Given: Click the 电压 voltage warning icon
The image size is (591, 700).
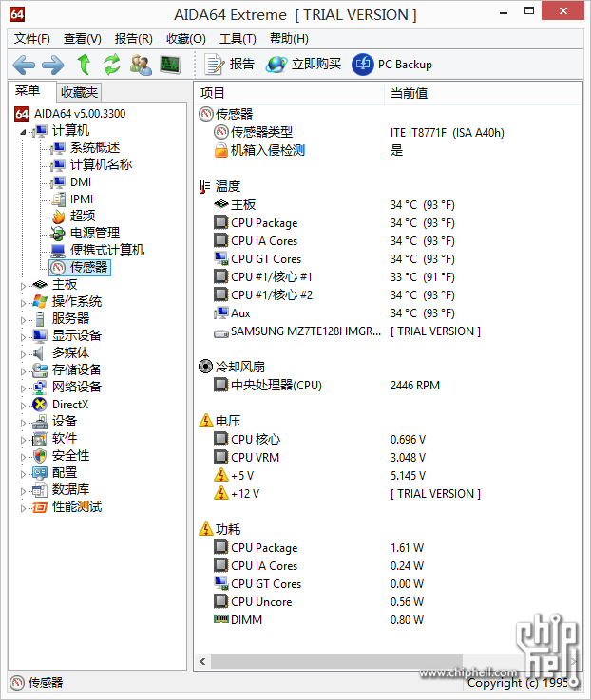Looking at the screenshot, I should coord(205,421).
